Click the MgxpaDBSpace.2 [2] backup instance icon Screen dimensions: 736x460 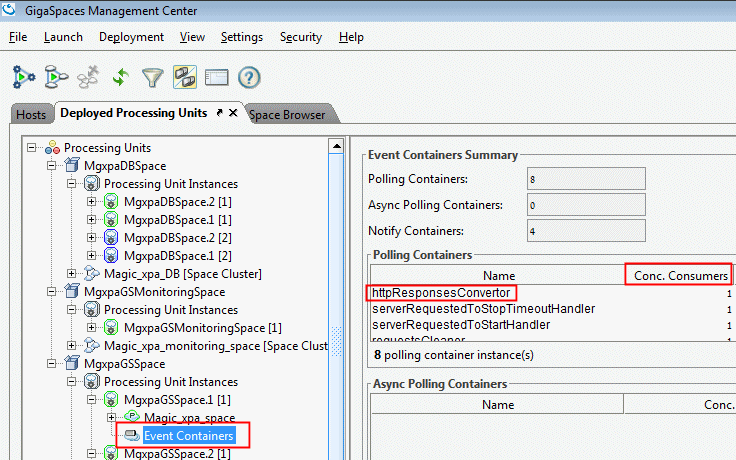(111, 238)
